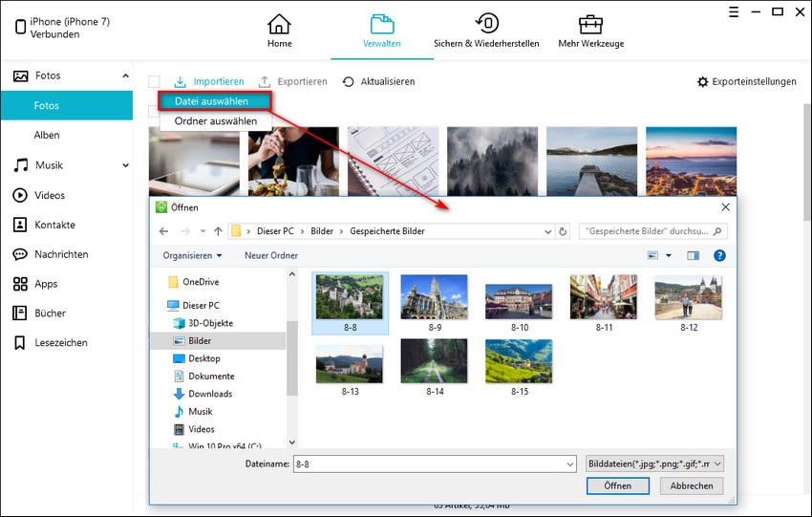The image size is (812, 517).
Task: Open recent locations dropdown arrow
Action: [x=203, y=231]
